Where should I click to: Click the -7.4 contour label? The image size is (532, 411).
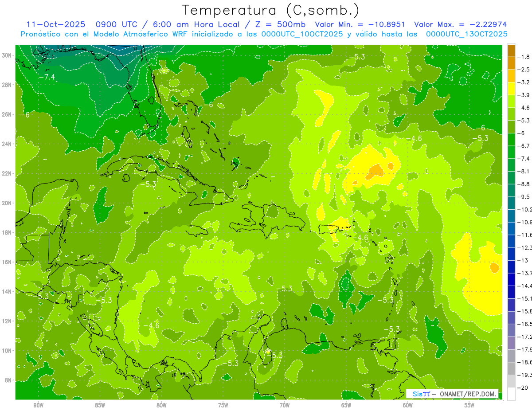pyautogui.click(x=47, y=77)
